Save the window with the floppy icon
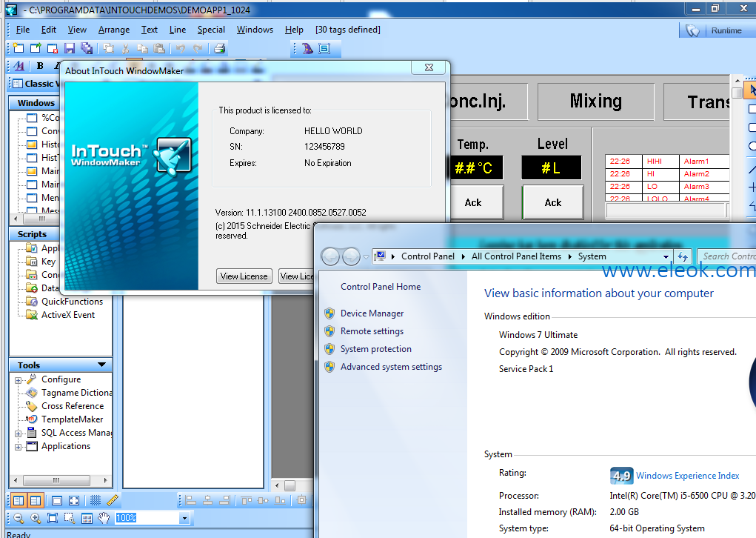Viewport: 756px width, 538px height. 70,47
